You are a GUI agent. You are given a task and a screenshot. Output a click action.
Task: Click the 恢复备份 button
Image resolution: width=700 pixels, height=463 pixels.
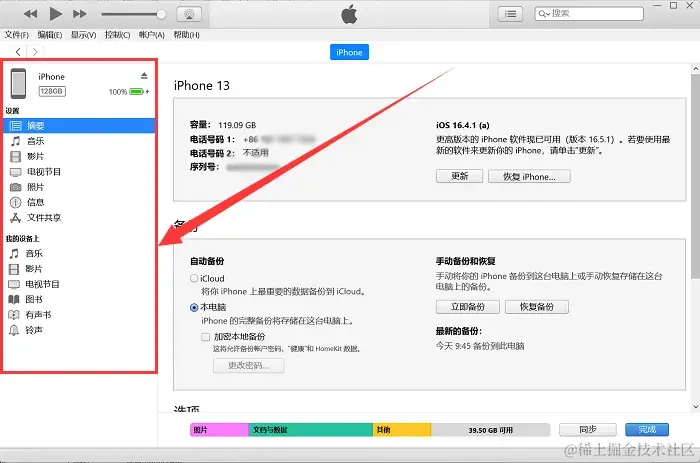[537, 307]
